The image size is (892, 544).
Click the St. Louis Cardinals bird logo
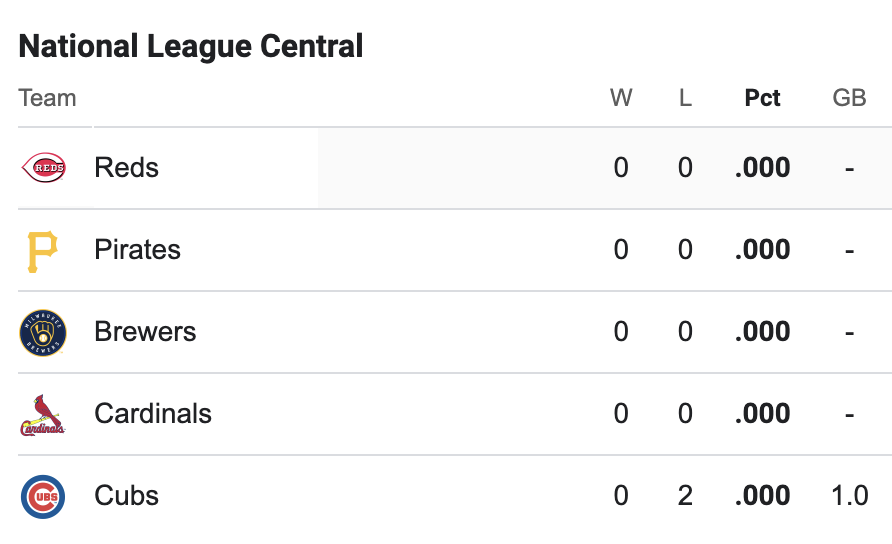click(x=43, y=415)
